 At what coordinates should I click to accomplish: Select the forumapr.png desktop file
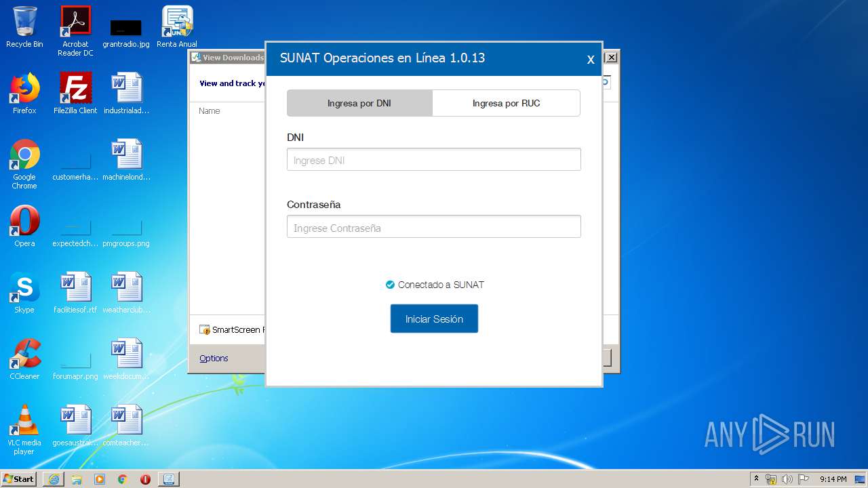pos(75,366)
